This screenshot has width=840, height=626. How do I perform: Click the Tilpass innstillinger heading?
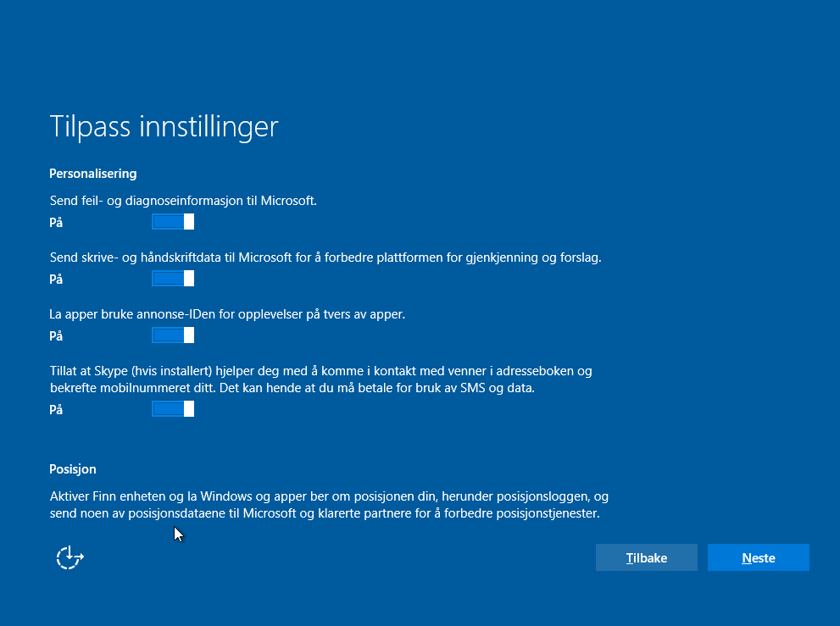point(164,126)
